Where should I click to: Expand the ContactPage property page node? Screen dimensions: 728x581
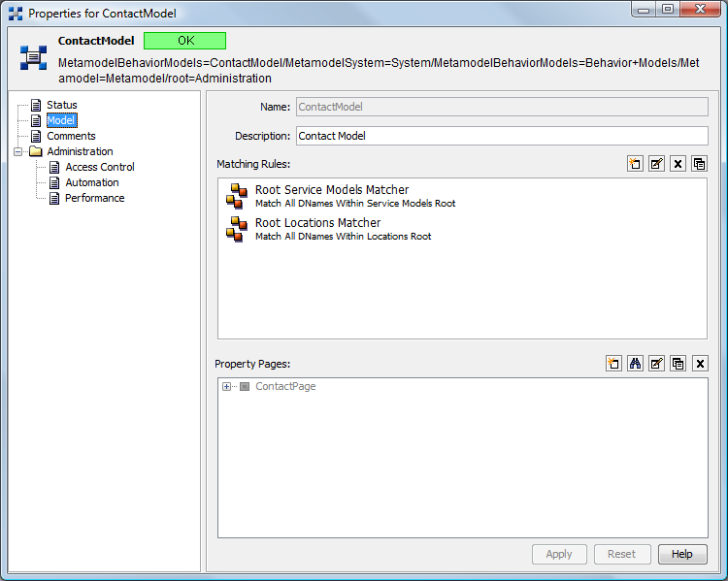pyautogui.click(x=226, y=386)
